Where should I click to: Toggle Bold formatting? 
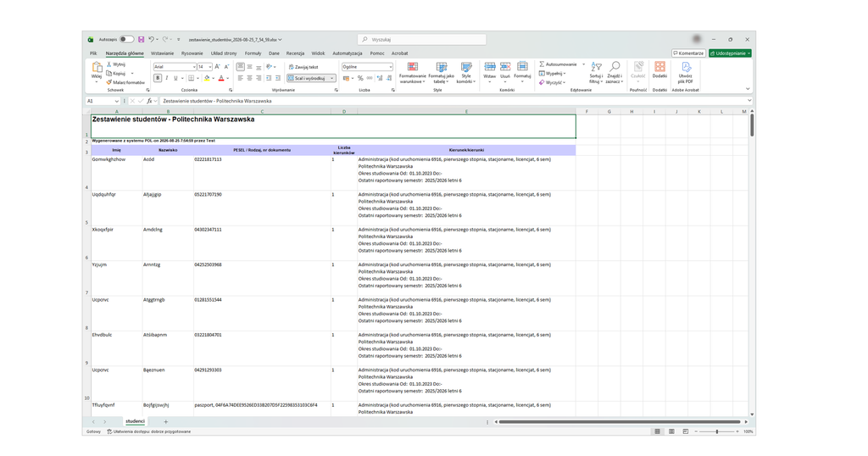point(158,78)
